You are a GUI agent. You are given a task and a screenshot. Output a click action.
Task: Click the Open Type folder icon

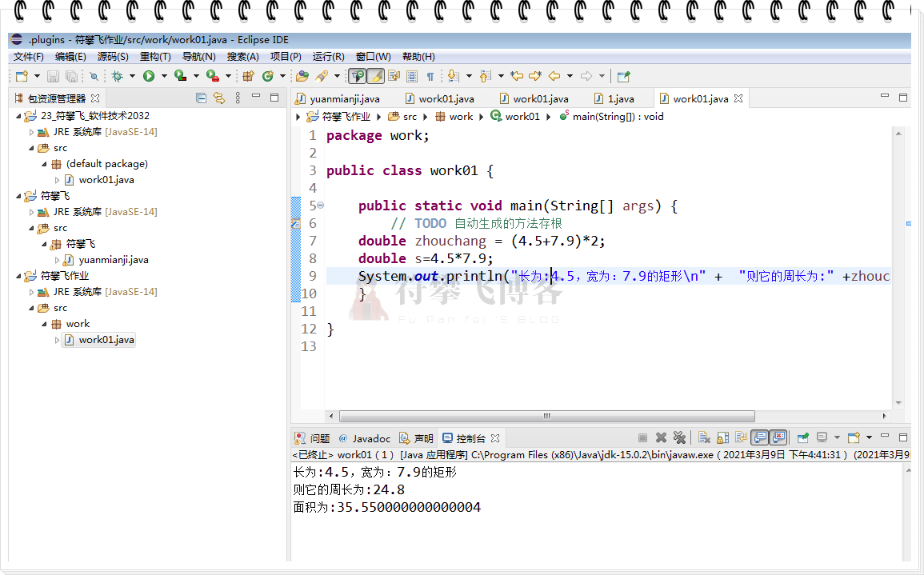(x=302, y=76)
